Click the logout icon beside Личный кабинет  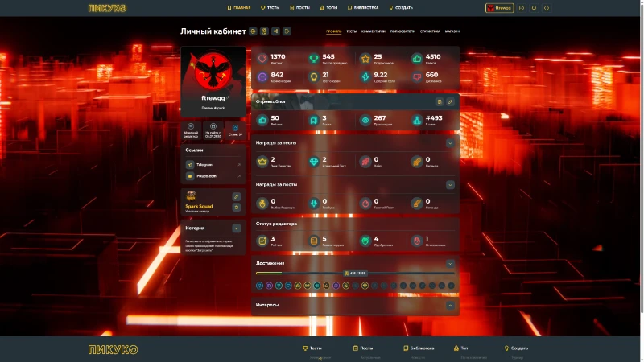tap(287, 31)
